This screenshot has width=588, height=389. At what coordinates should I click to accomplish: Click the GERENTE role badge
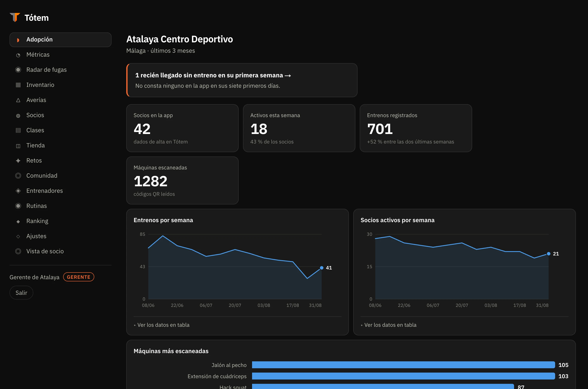point(79,277)
